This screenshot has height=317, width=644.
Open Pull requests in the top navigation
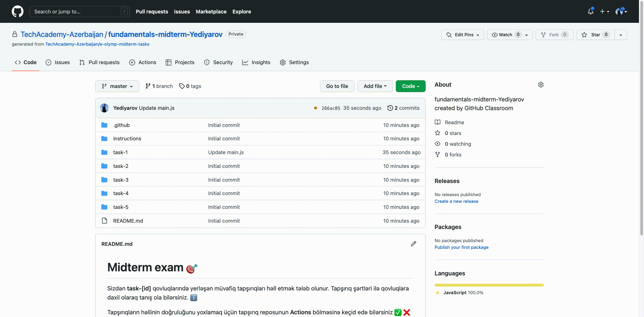click(152, 11)
